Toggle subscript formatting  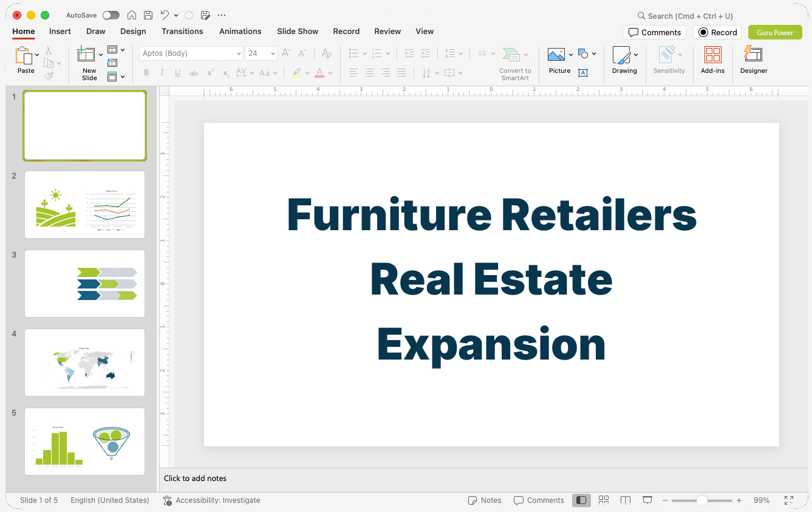[x=226, y=73]
